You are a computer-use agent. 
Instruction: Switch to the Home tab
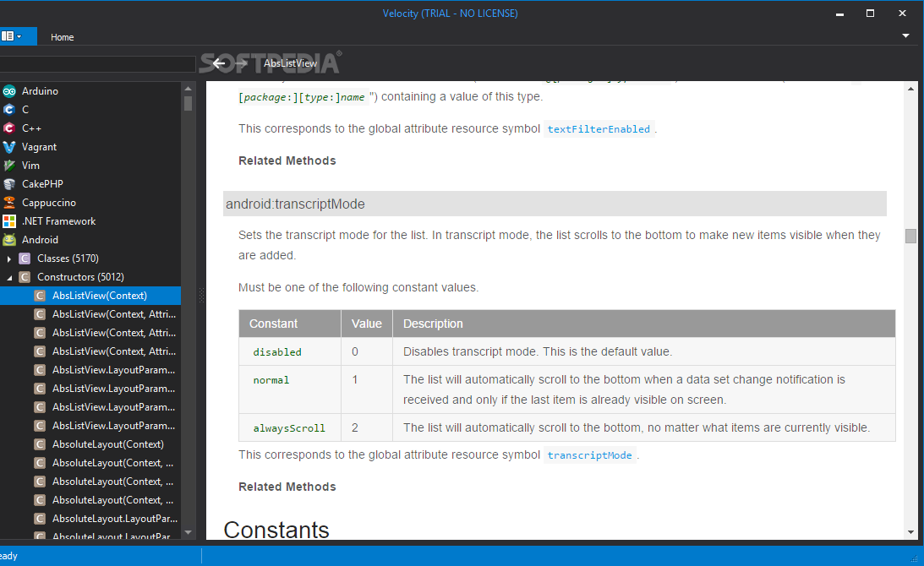point(62,37)
